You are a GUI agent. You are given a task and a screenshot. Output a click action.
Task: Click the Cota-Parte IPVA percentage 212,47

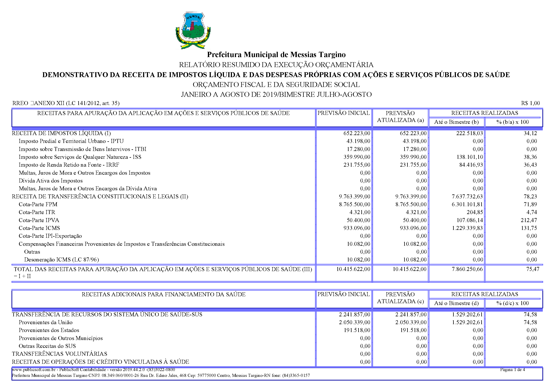click(x=529, y=220)
